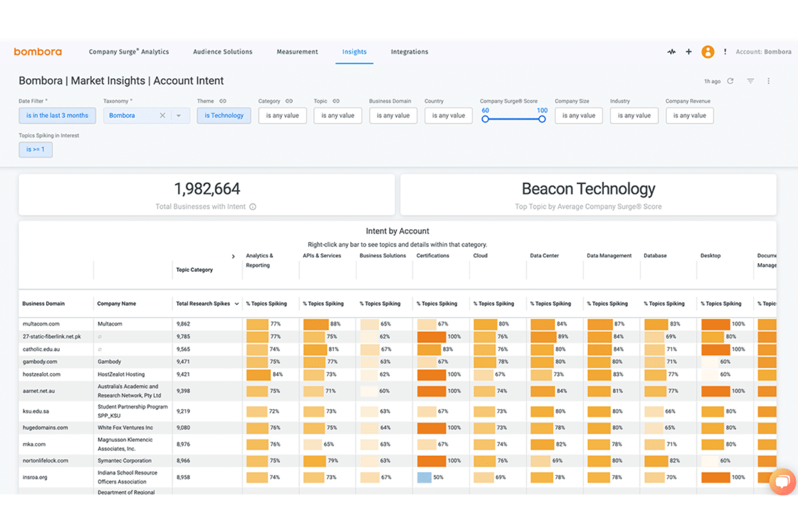This screenshot has height=532, width=798.
Task: Open Date Filter 'is in the last 3 months'
Action: point(57,115)
